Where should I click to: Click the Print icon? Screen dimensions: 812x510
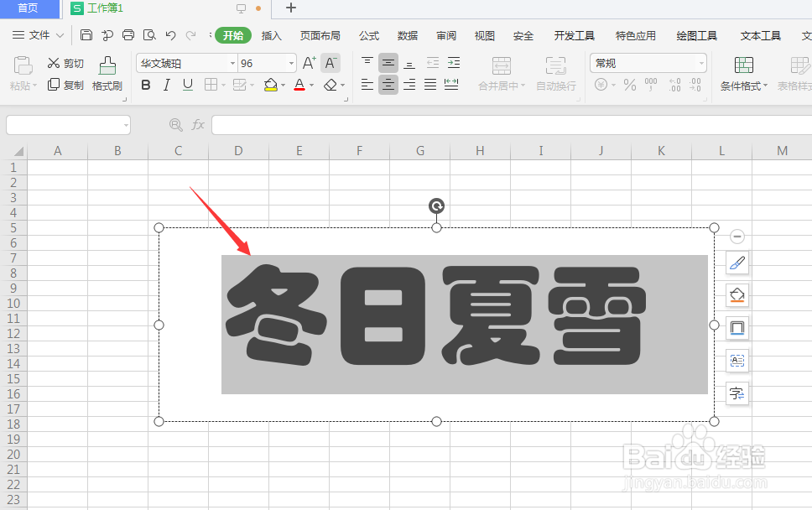click(128, 35)
